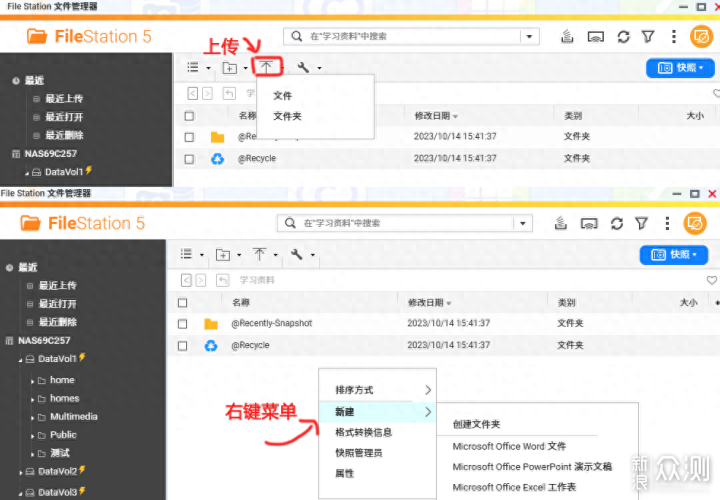This screenshot has width=720, height=500.
Task: Choose 文件夹 from the upload dropdown
Action: [x=287, y=116]
